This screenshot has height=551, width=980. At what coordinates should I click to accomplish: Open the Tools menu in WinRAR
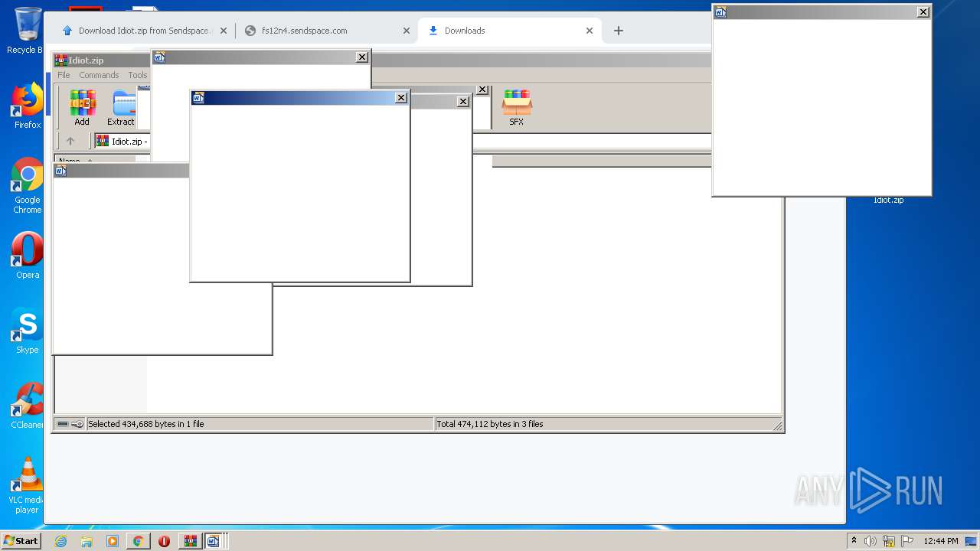pyautogui.click(x=138, y=75)
